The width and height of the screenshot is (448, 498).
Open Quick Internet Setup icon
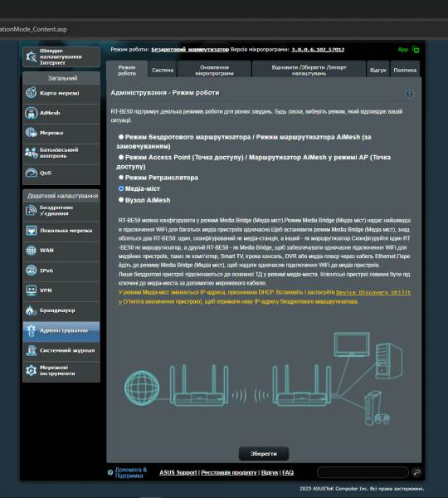coord(32,56)
